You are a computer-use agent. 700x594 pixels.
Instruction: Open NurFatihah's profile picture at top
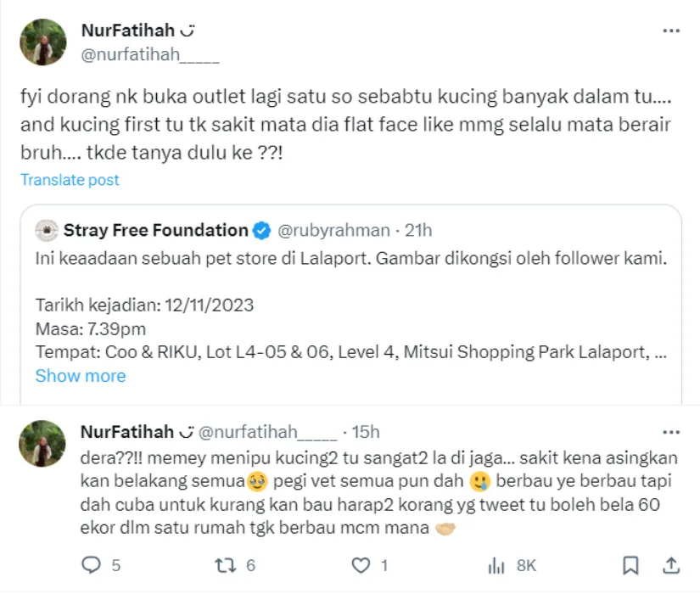[x=42, y=42]
